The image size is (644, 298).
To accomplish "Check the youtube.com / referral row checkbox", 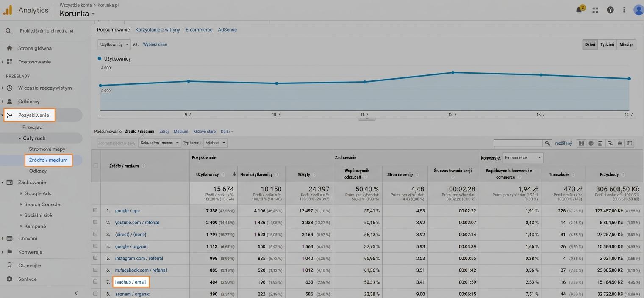I will [x=95, y=222].
